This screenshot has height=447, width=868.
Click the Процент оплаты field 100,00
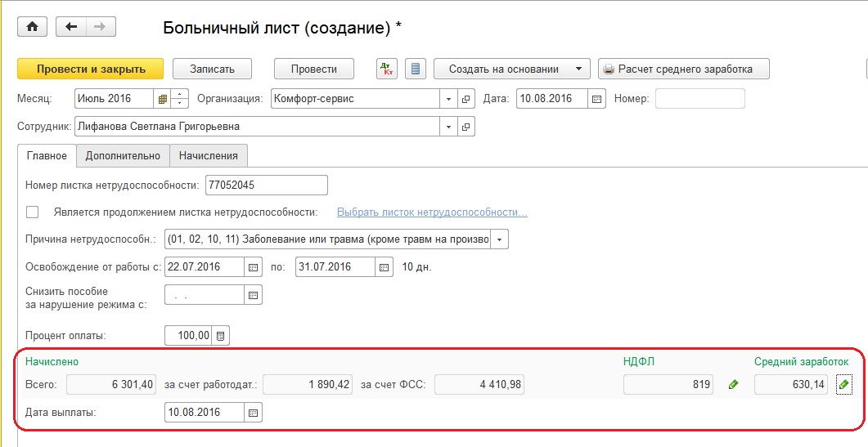(189, 336)
